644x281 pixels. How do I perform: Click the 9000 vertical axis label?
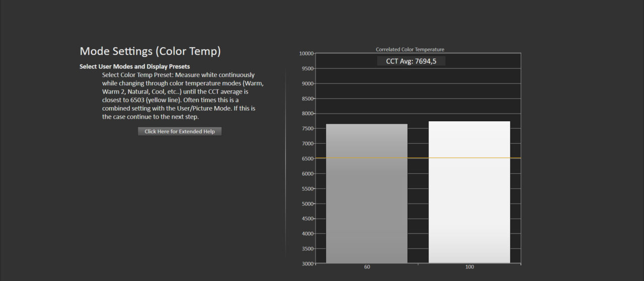[307, 83]
